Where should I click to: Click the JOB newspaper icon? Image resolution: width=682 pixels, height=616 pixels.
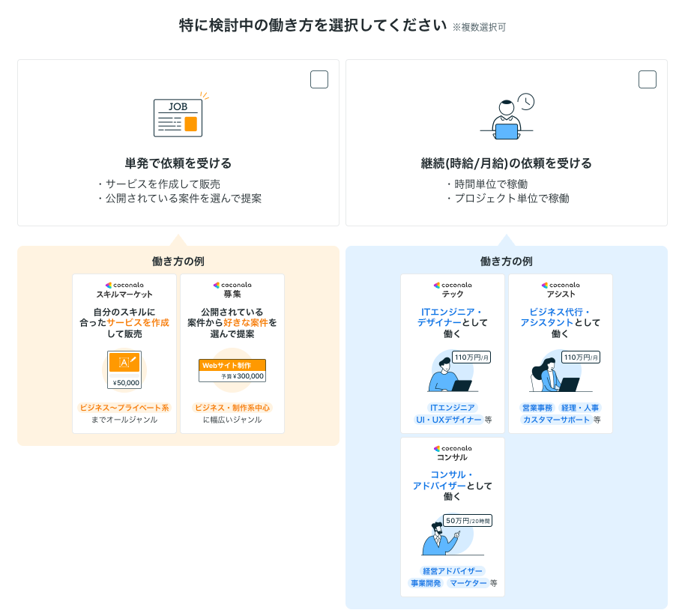178,118
